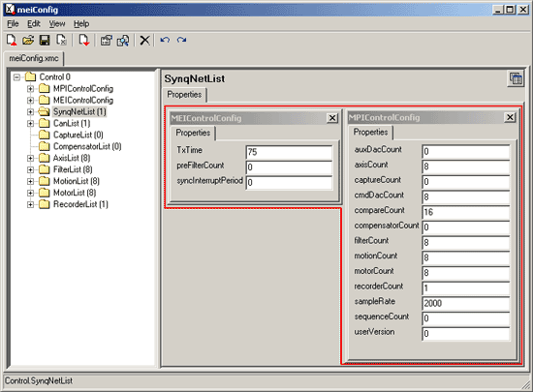Image resolution: width=533 pixels, height=392 pixels.
Task: Click the filterCount input field
Action: [466, 243]
